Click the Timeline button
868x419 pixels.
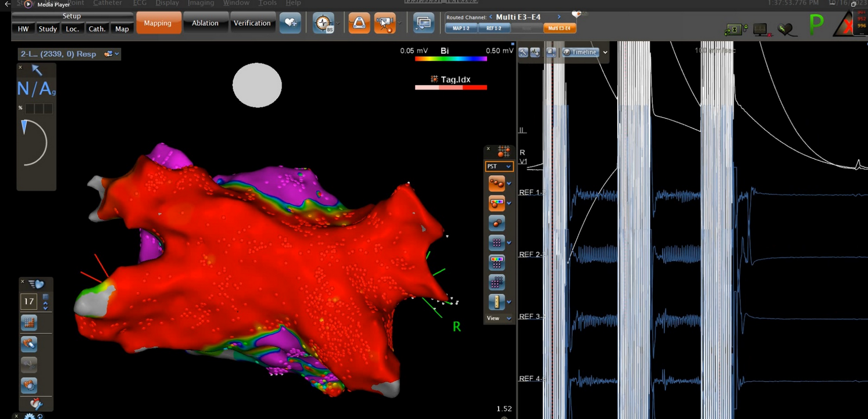(x=580, y=52)
